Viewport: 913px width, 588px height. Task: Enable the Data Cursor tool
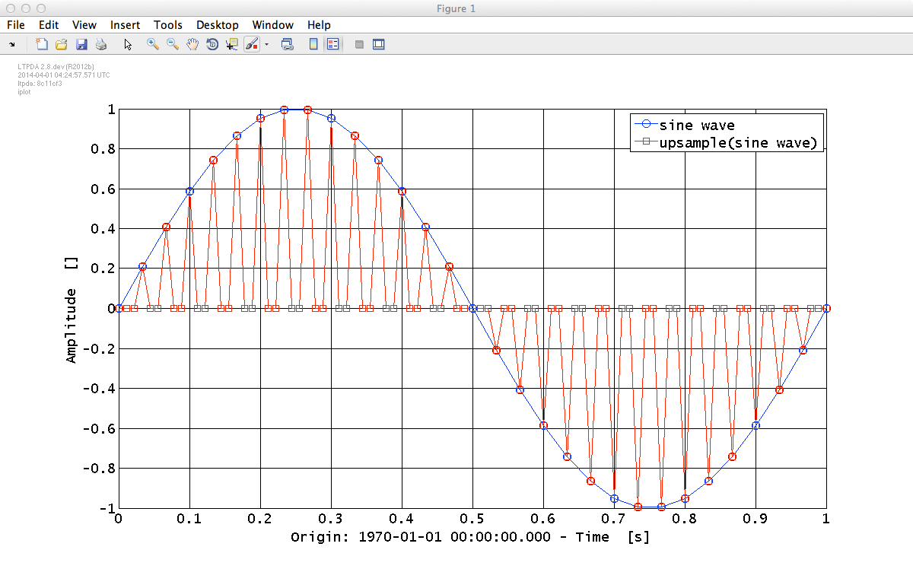pyautogui.click(x=232, y=44)
